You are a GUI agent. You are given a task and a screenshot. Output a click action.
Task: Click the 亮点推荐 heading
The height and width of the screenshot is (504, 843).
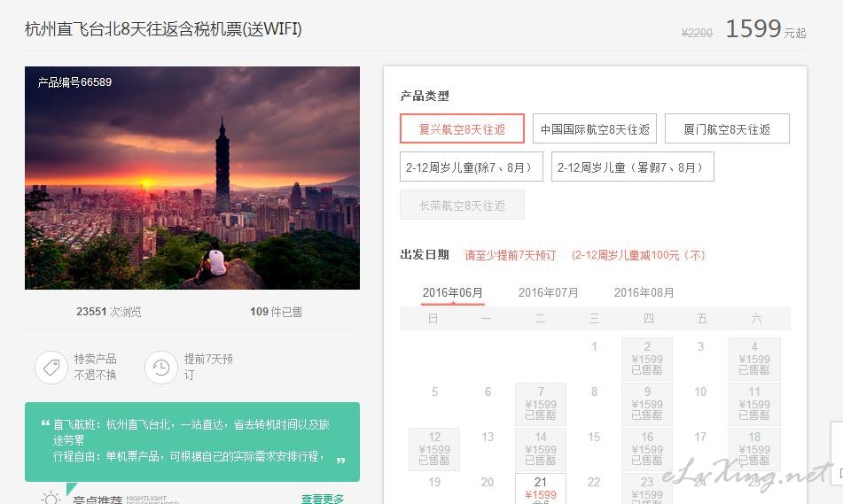(x=98, y=500)
